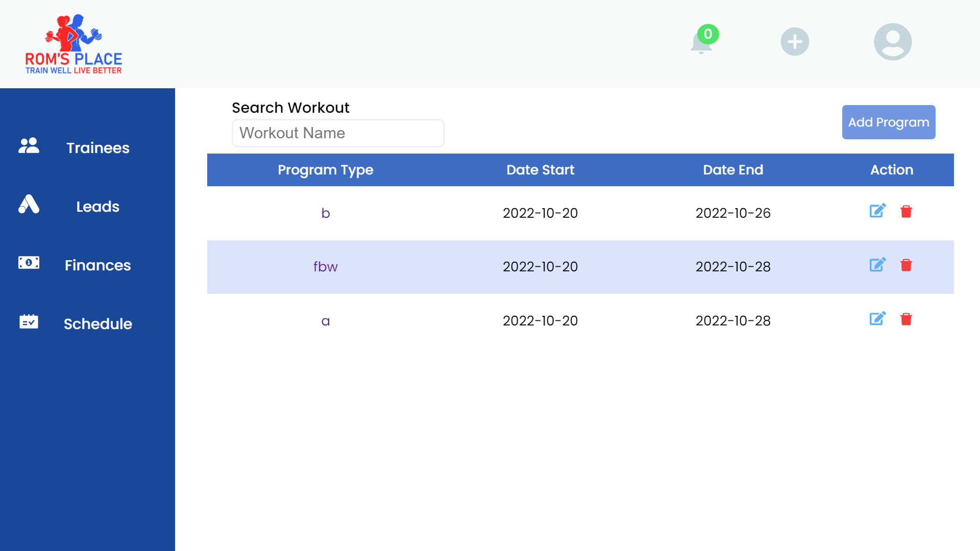Click inside the Workout Name search field
The height and width of the screenshot is (551, 980).
point(338,133)
